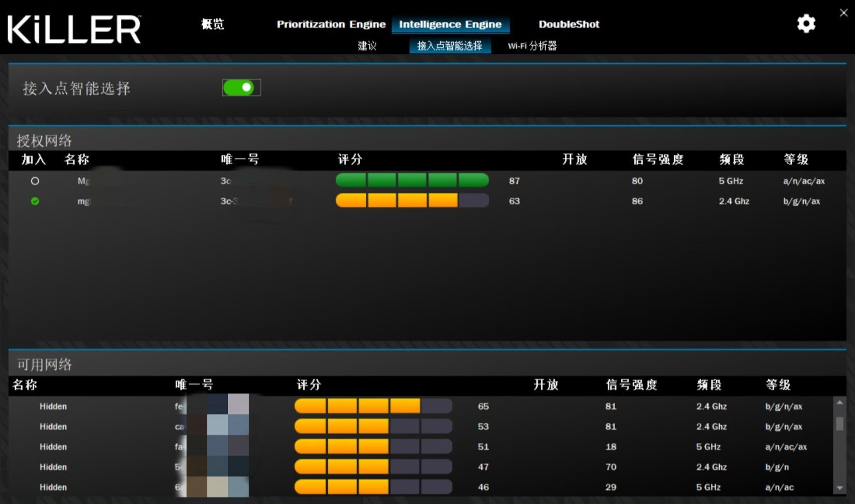Close the Killer window

tap(844, 13)
